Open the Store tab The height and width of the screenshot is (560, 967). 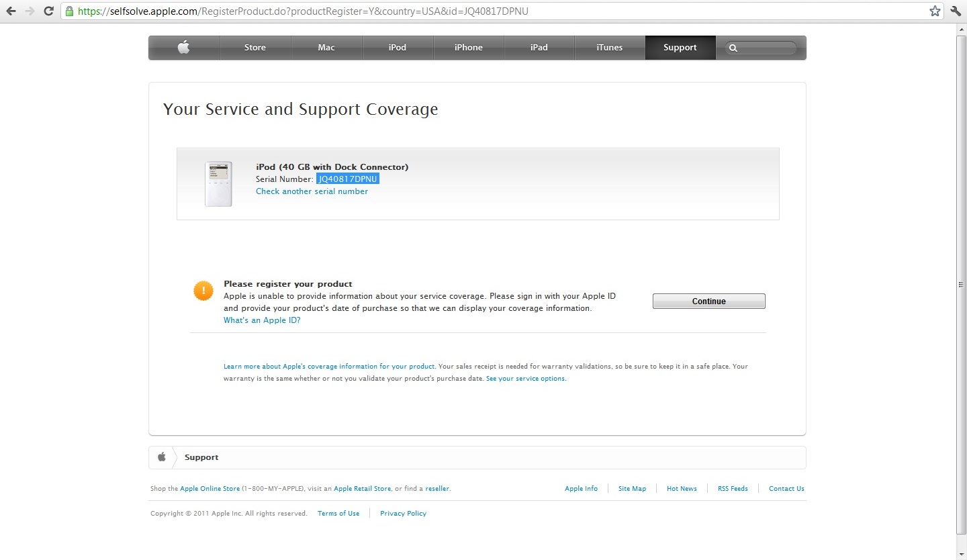pyautogui.click(x=255, y=48)
